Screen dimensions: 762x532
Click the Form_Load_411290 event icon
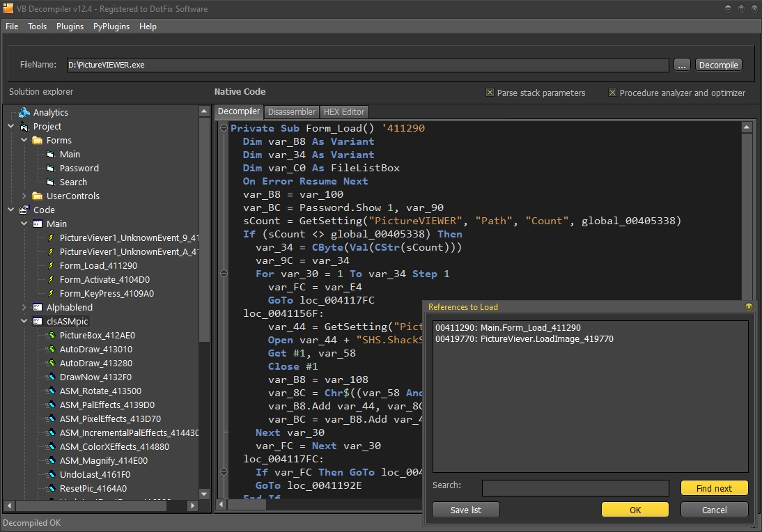[x=51, y=266]
